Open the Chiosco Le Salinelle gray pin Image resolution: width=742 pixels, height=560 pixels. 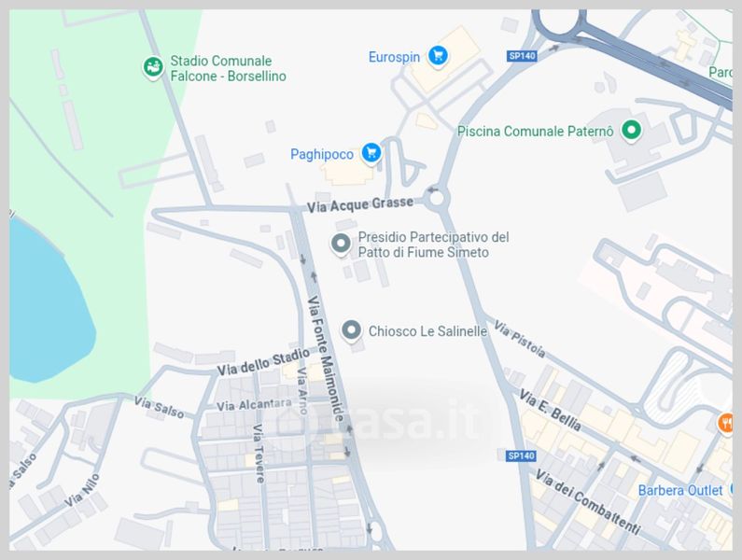click(351, 331)
